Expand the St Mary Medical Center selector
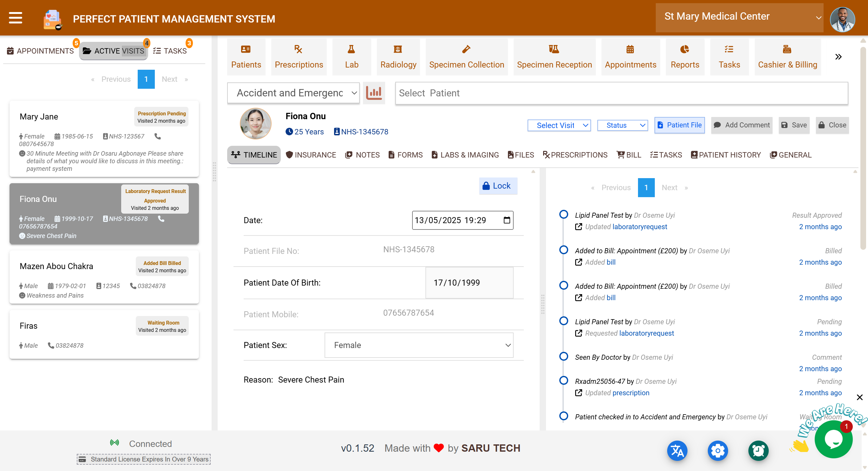 click(739, 18)
